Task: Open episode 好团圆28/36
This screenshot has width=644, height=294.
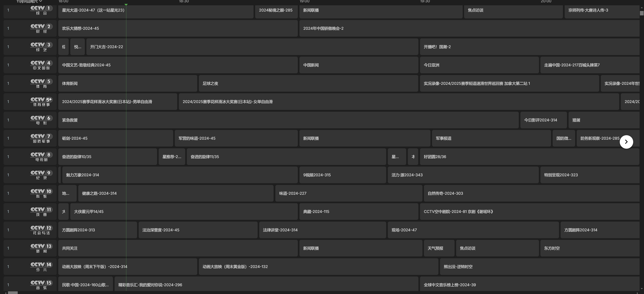Action: 529,157
